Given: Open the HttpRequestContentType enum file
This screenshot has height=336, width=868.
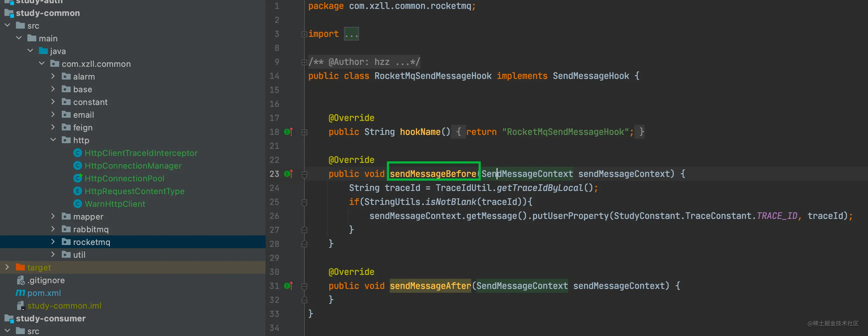Looking at the screenshot, I should [x=134, y=191].
